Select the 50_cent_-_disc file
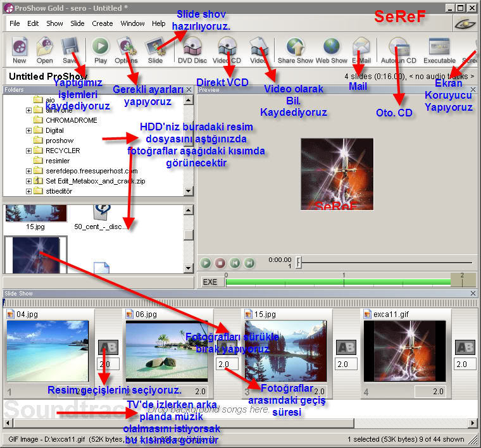This screenshot has height=448, width=481. pos(102,218)
